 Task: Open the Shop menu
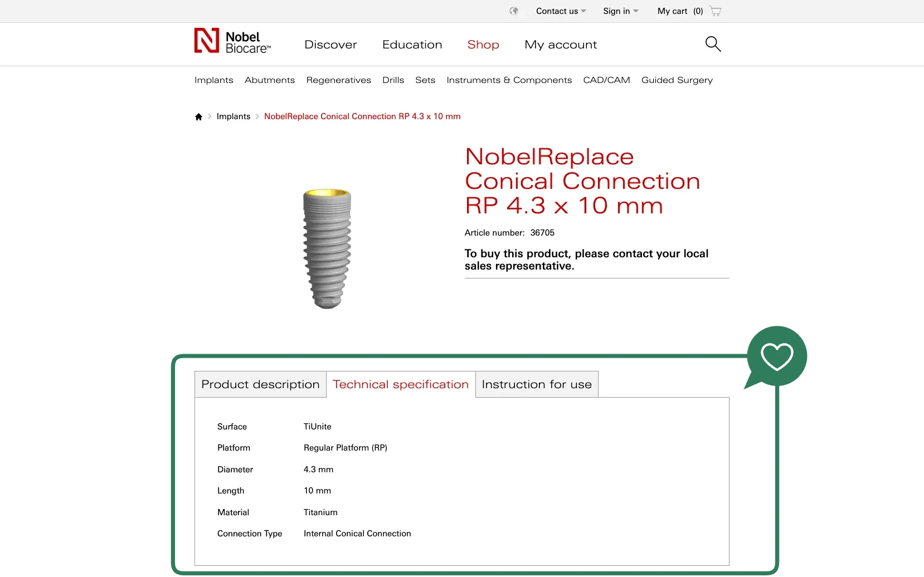[x=483, y=45]
